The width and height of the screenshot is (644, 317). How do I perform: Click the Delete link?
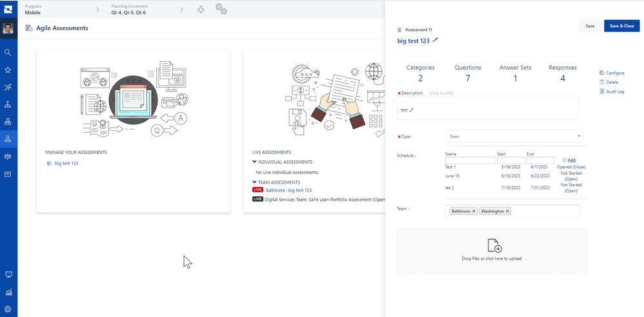609,82
